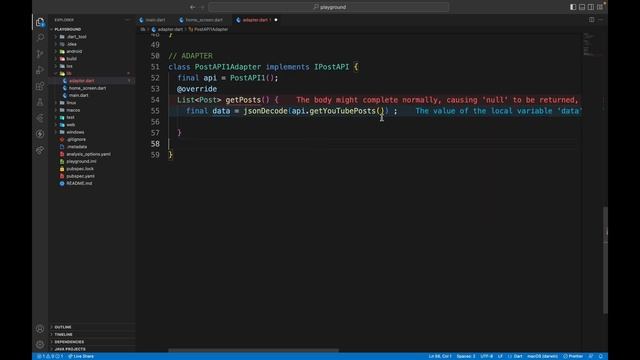Click Ln, Col cursor position indicator
640x360 pixels.
click(x=440, y=356)
